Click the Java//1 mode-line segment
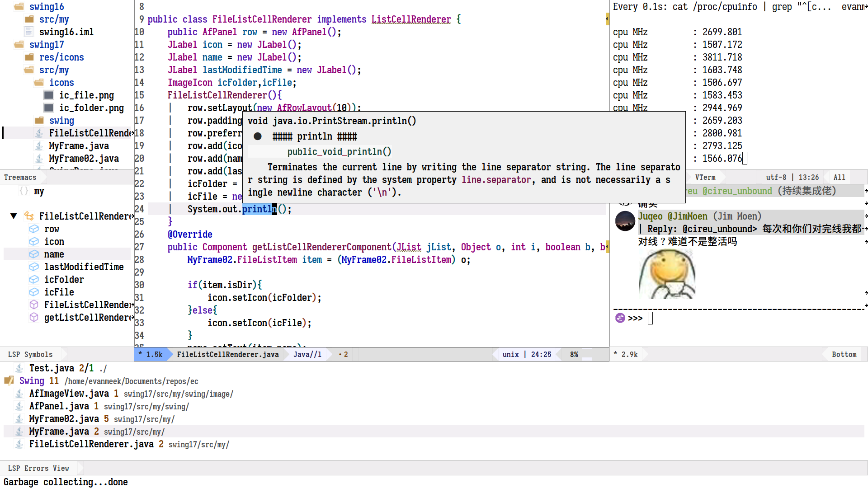 click(x=307, y=354)
